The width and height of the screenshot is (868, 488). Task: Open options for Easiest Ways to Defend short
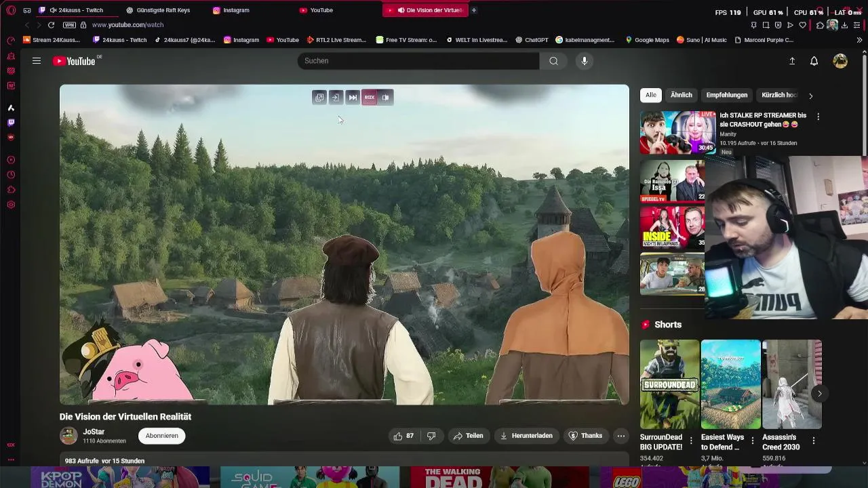(x=752, y=441)
